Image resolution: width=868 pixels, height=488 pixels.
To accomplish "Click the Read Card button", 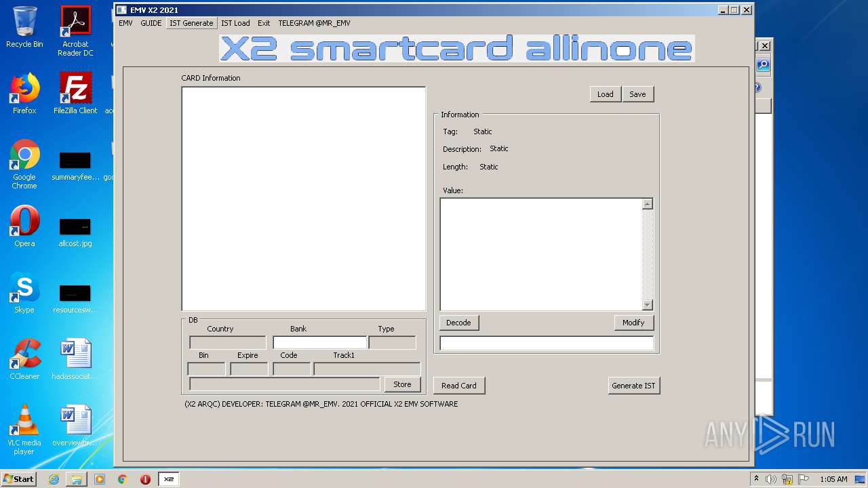I will 459,386.
